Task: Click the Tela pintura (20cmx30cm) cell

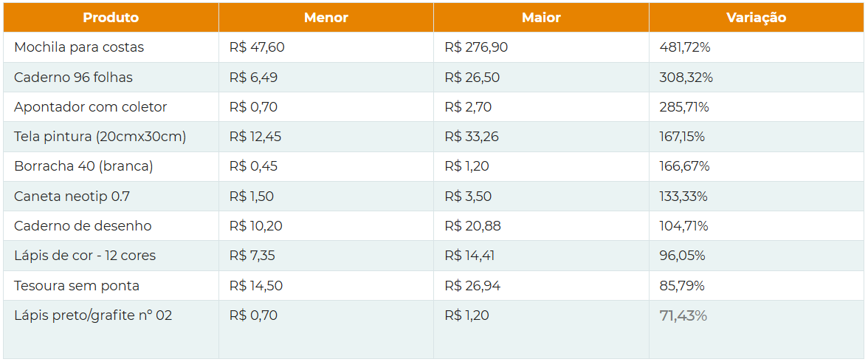Action: tap(100, 137)
